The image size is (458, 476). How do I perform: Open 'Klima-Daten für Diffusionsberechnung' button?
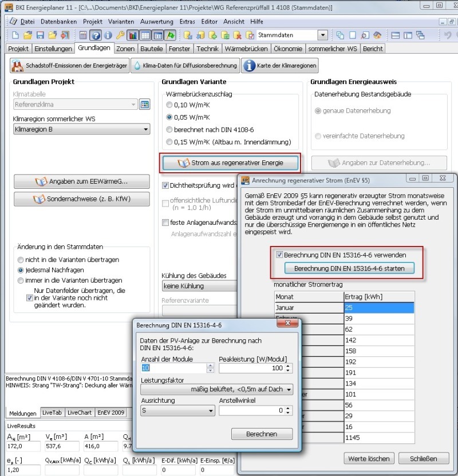[185, 66]
